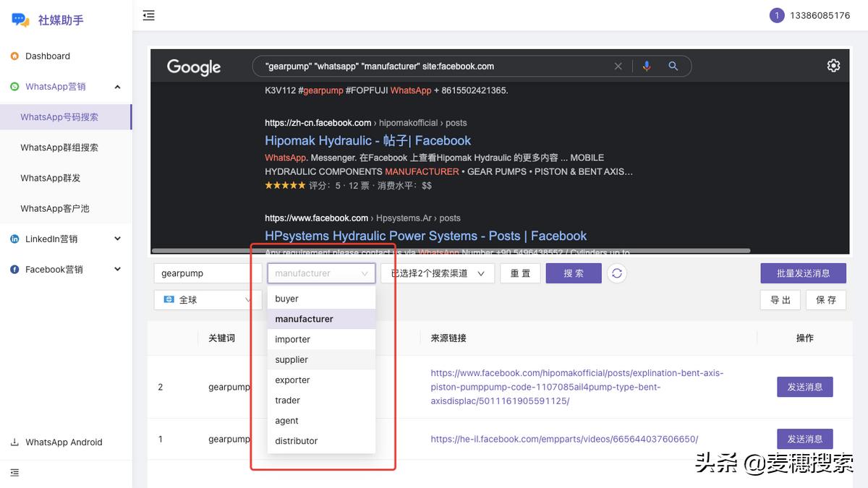Click the sidebar collapse icon in header
Screen dimensions: 868x488
tap(149, 15)
